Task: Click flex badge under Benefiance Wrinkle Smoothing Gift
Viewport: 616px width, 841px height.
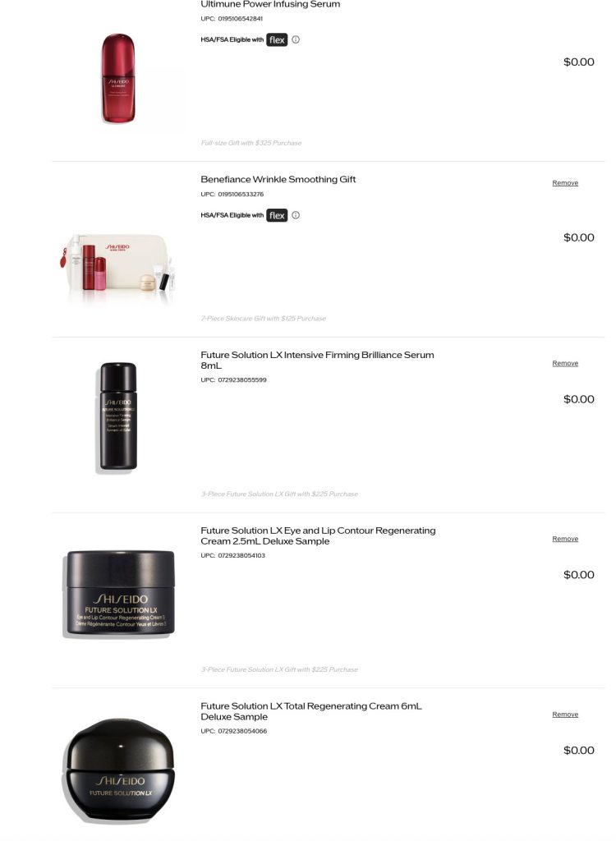Action: (277, 215)
